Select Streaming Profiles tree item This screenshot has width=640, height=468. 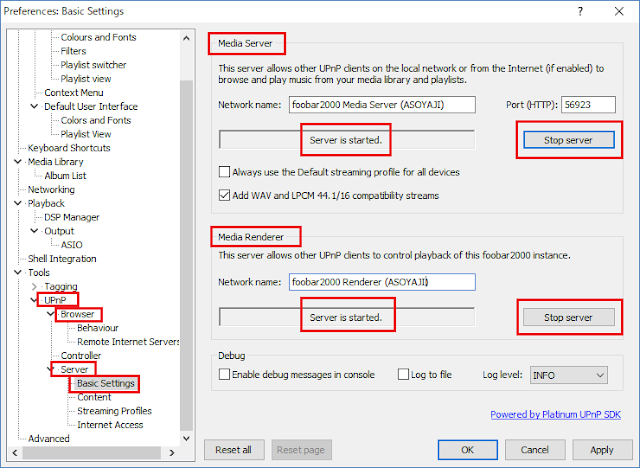coord(114,411)
